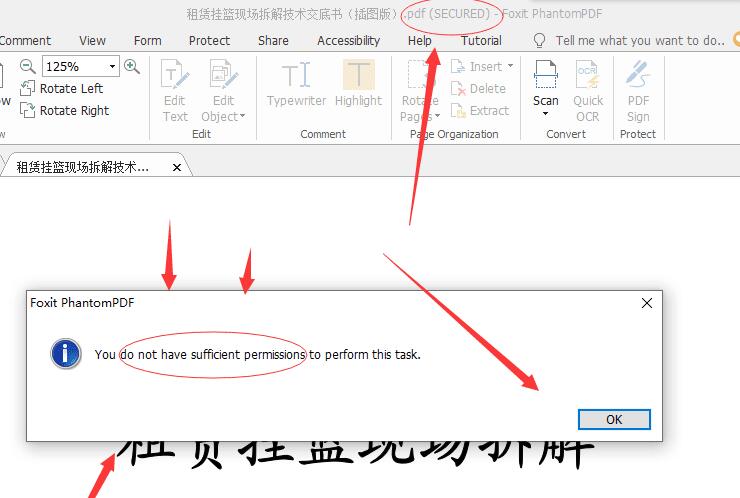This screenshot has width=740, height=498.
Task: Click the Extract pages icon
Action: pyautogui.click(x=458, y=110)
